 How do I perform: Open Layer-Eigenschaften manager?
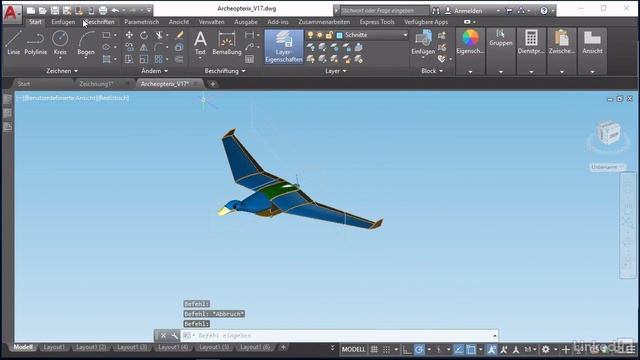point(284,47)
